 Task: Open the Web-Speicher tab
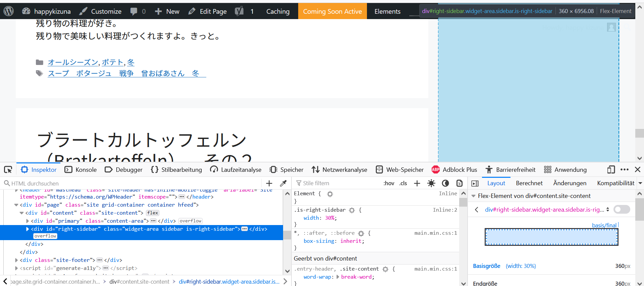[399, 169]
